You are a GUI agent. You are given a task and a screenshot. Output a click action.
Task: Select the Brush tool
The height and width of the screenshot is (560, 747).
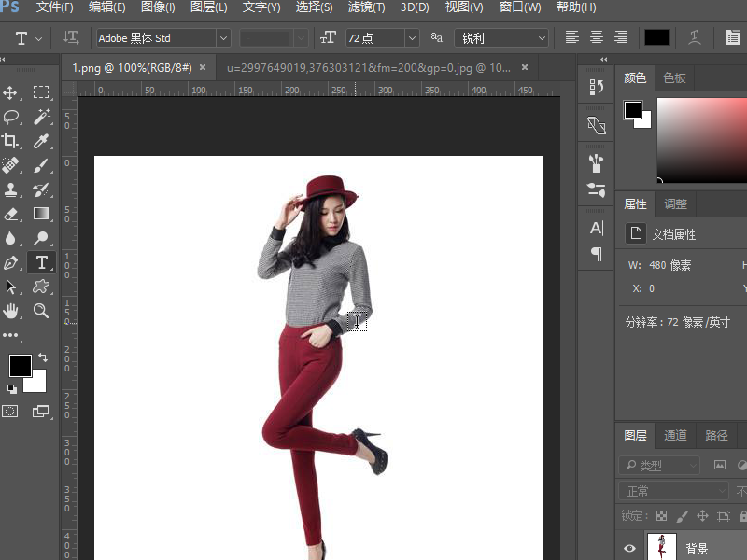point(41,165)
